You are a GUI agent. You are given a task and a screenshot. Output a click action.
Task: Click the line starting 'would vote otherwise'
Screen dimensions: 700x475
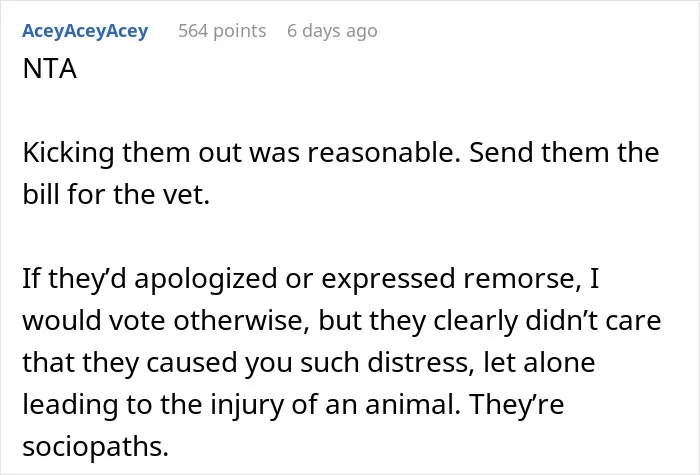click(342, 321)
